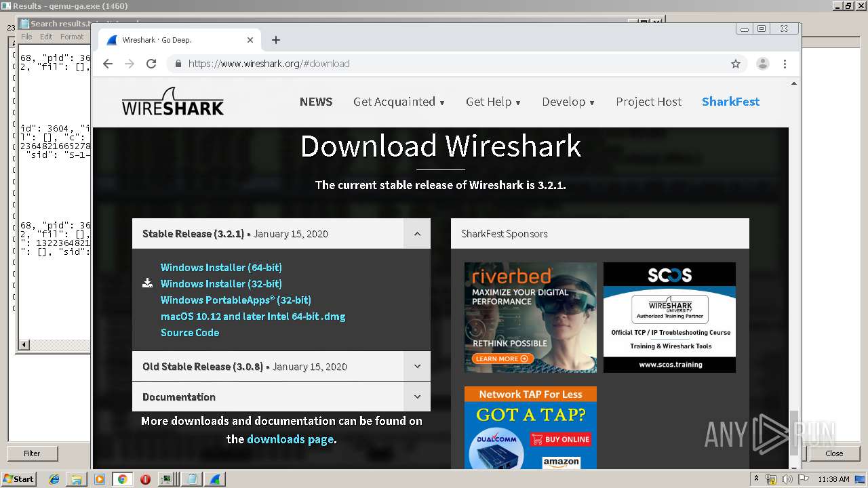Open the SCOS training sponsor banner
This screenshot has width=868, height=488.
coord(669,317)
